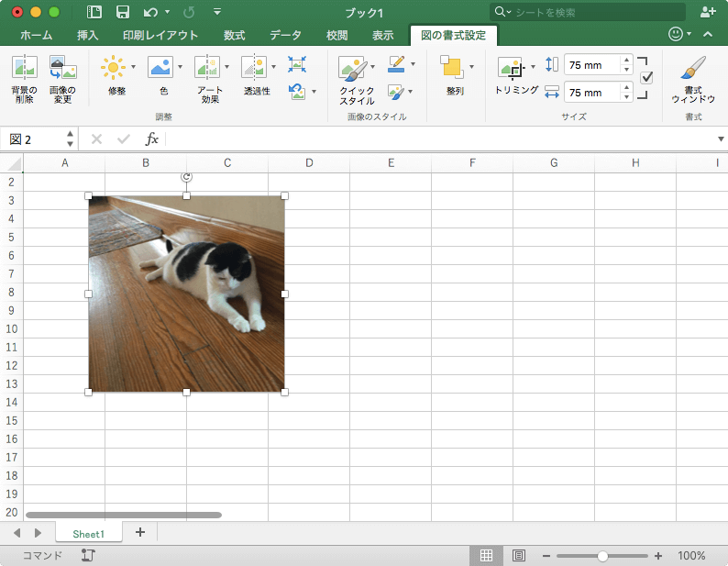Click zoom in plus button
This screenshot has height=566, width=728.
658,556
